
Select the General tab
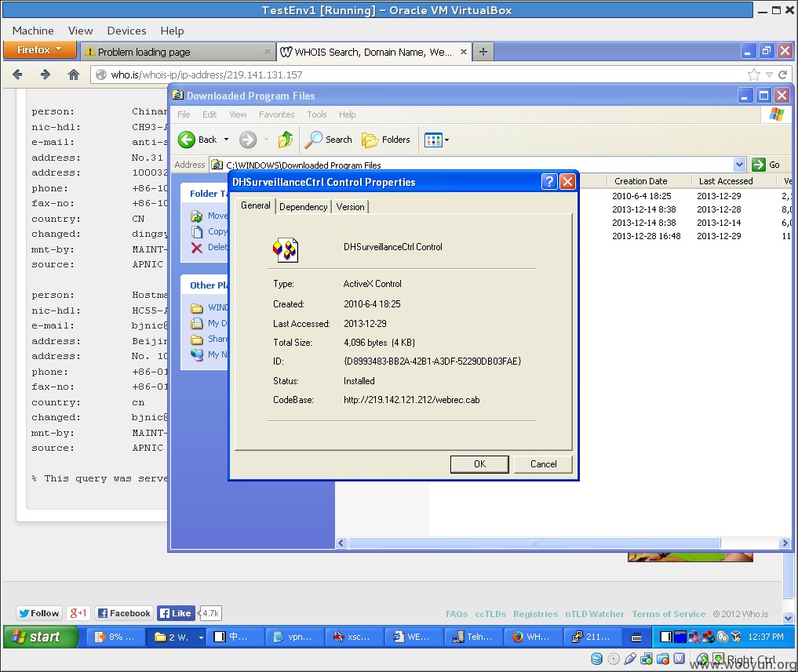click(x=256, y=205)
